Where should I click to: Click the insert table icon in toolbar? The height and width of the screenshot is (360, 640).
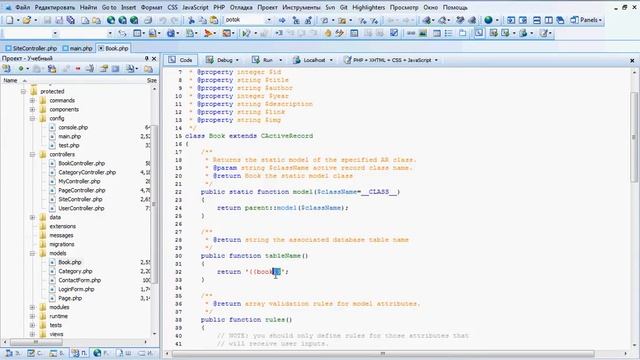(437, 33)
